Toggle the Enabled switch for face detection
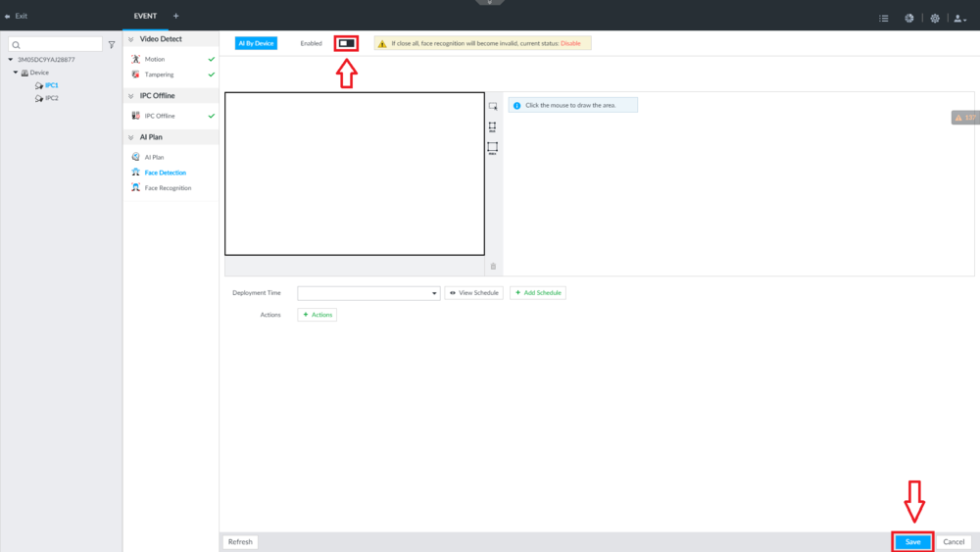This screenshot has width=980, height=552. (x=346, y=43)
